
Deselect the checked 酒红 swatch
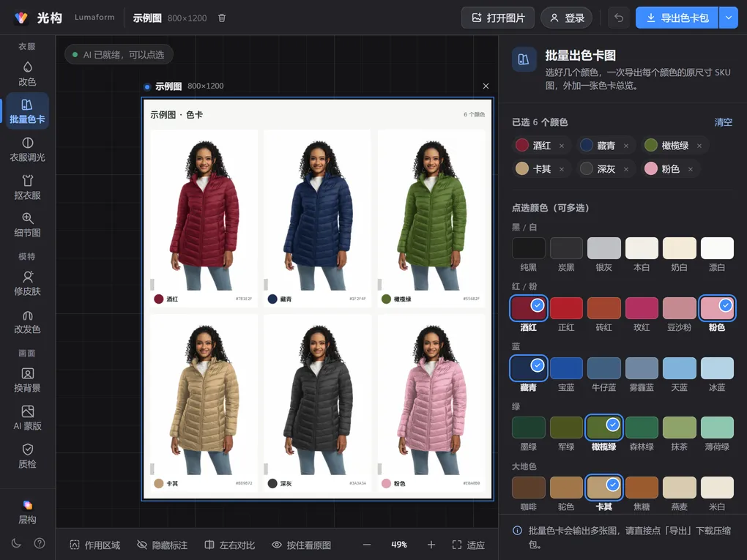tap(528, 308)
